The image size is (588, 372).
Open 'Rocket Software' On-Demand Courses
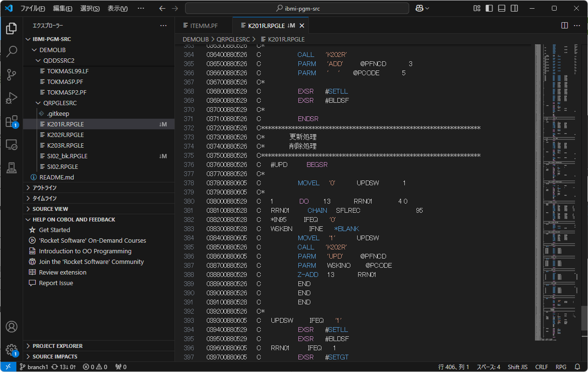[x=93, y=241]
